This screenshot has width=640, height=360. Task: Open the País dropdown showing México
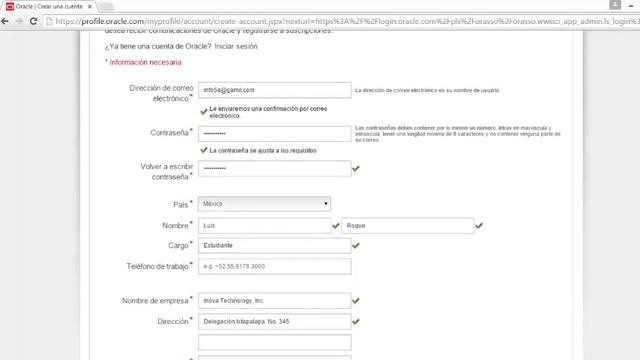[264, 204]
